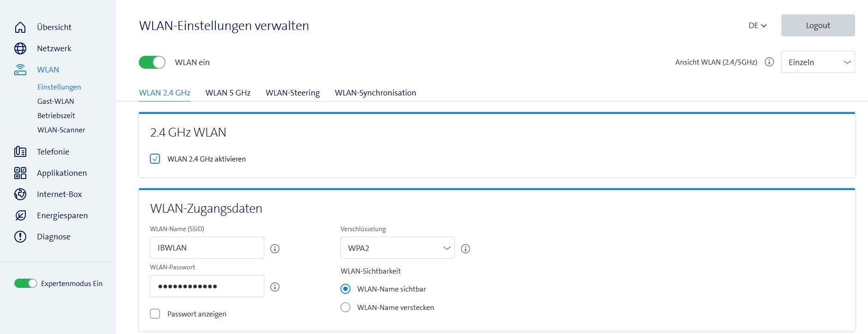
Task: Click the WLAN label in sidebar
Action: click(48, 70)
